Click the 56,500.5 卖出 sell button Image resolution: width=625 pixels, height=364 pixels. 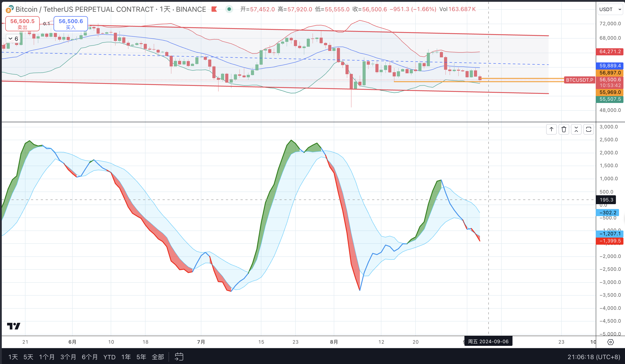point(22,24)
